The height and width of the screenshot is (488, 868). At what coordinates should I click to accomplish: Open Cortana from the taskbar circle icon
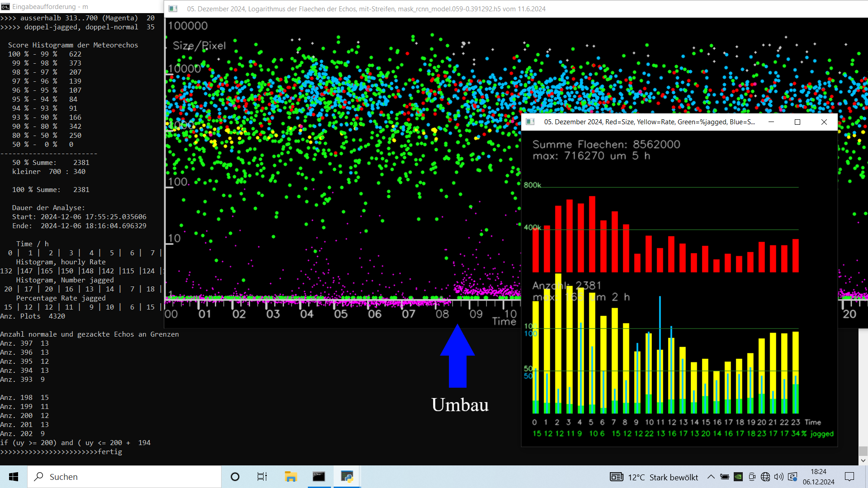click(235, 477)
